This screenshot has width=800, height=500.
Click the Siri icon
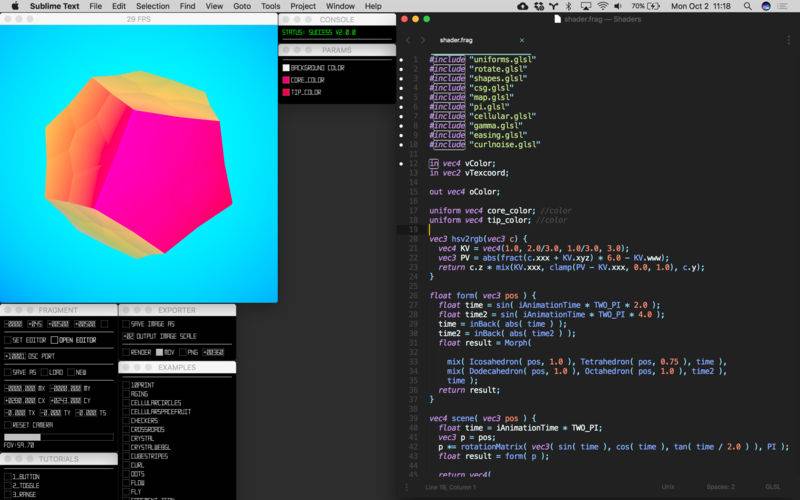[x=766, y=6]
